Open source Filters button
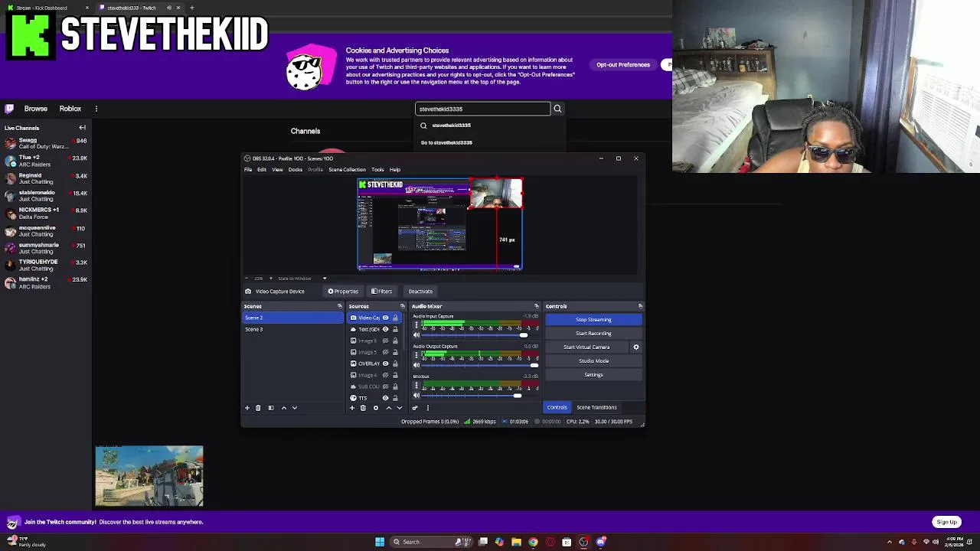Image resolution: width=980 pixels, height=551 pixels. 382,292
